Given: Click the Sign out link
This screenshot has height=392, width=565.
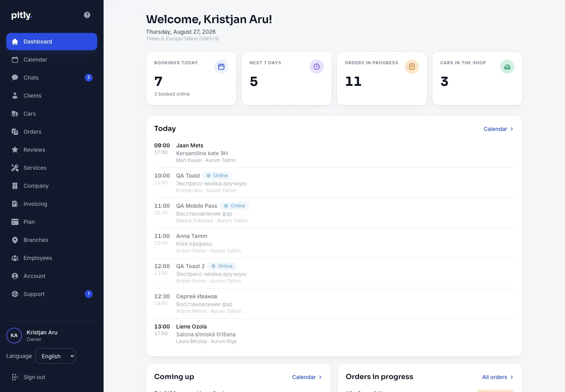Looking at the screenshot, I should (52, 377).
